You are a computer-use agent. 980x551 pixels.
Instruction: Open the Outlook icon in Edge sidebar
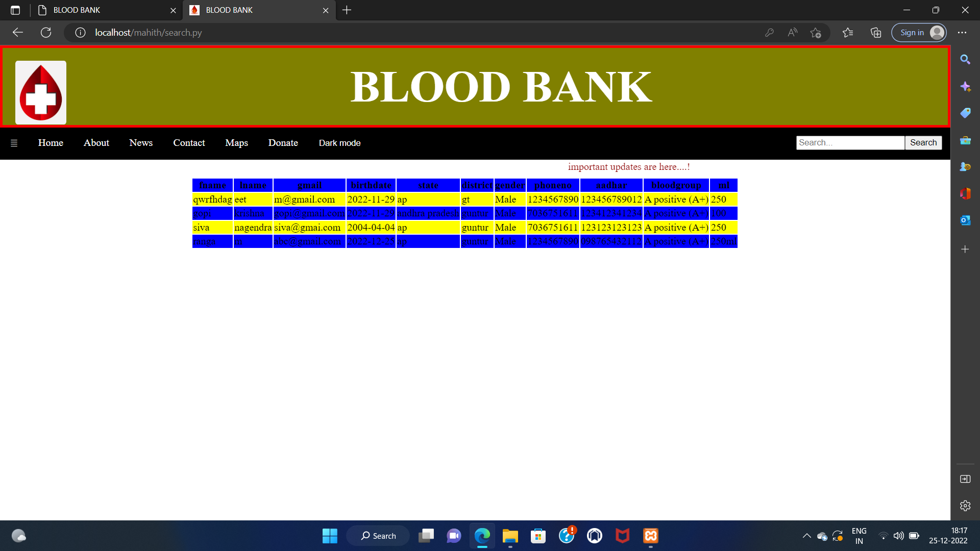pos(965,220)
